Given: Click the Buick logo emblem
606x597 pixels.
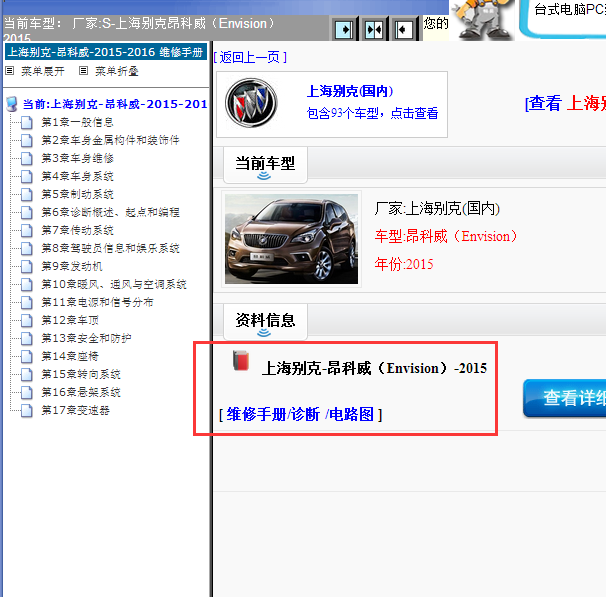Looking at the screenshot, I should pos(251,103).
